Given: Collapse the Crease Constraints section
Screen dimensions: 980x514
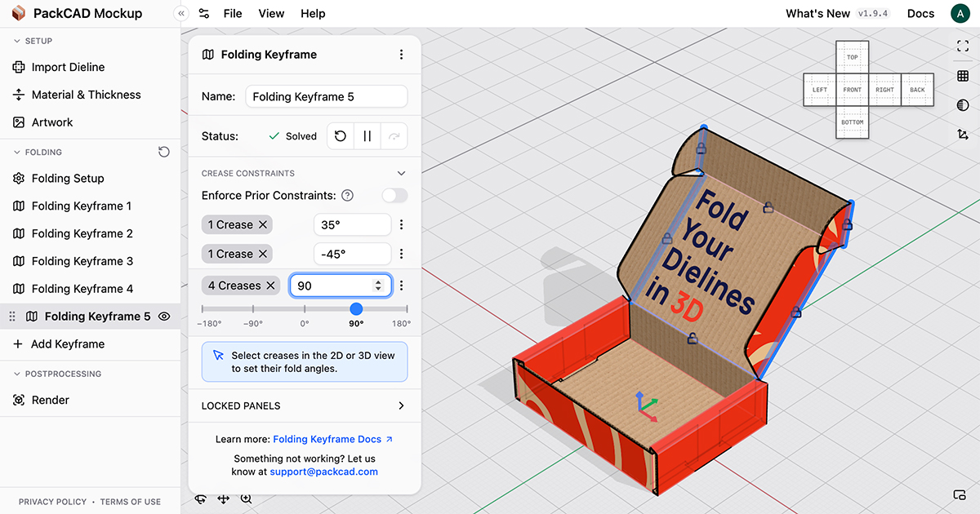Looking at the screenshot, I should [x=401, y=173].
